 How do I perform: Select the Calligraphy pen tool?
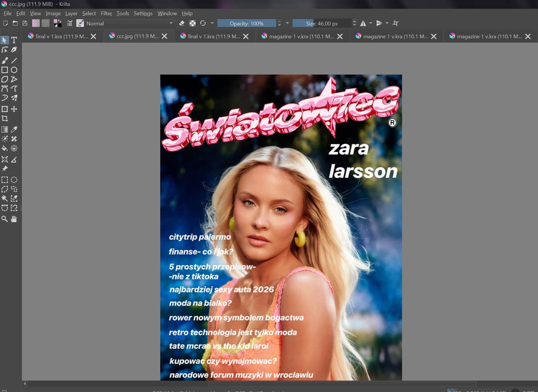pos(14,50)
